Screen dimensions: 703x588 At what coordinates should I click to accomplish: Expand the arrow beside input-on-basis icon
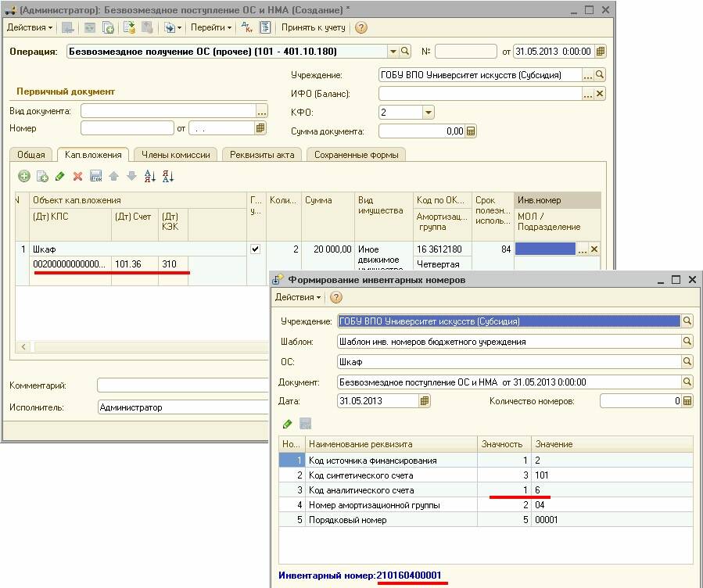pyautogui.click(x=179, y=28)
